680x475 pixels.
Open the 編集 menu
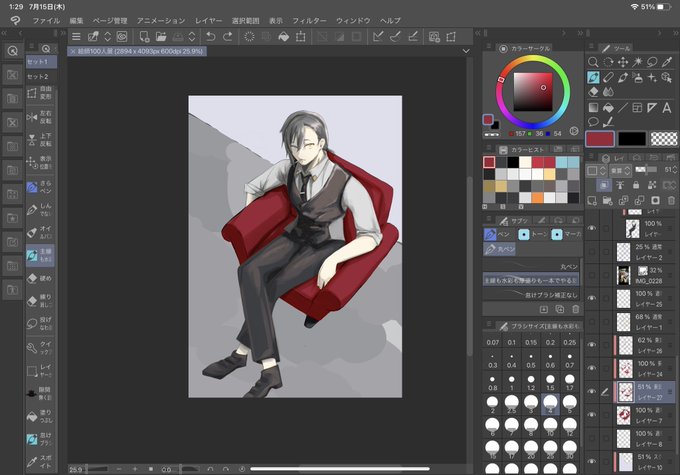click(76, 20)
